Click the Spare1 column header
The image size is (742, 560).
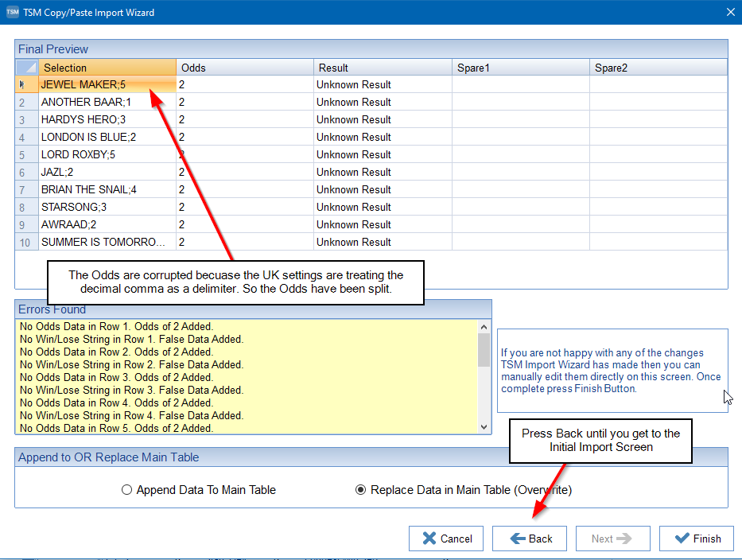[x=520, y=68]
